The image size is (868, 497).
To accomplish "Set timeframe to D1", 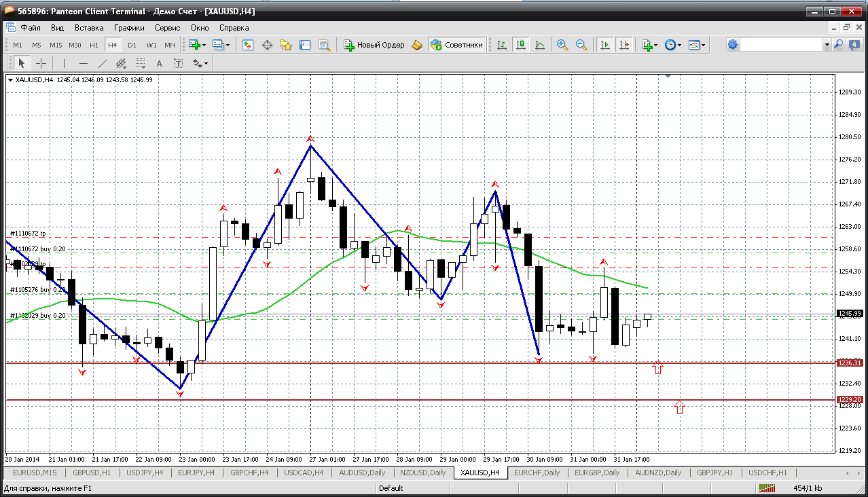I will click(x=132, y=45).
